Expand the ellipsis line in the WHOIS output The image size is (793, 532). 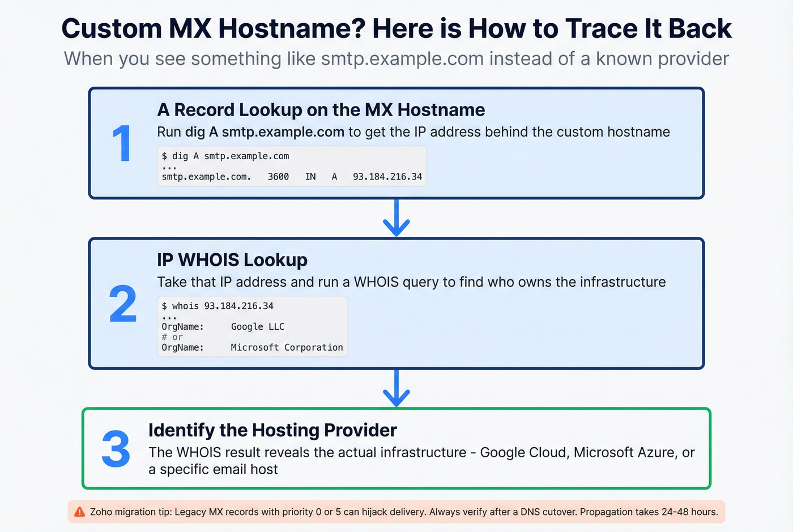click(x=168, y=316)
